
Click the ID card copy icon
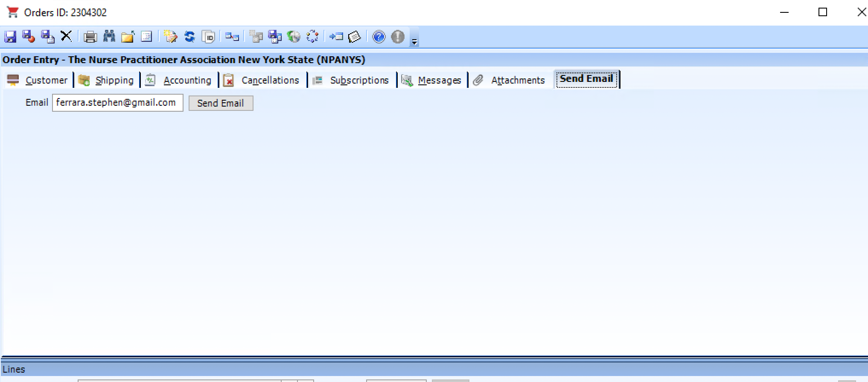pos(209,37)
